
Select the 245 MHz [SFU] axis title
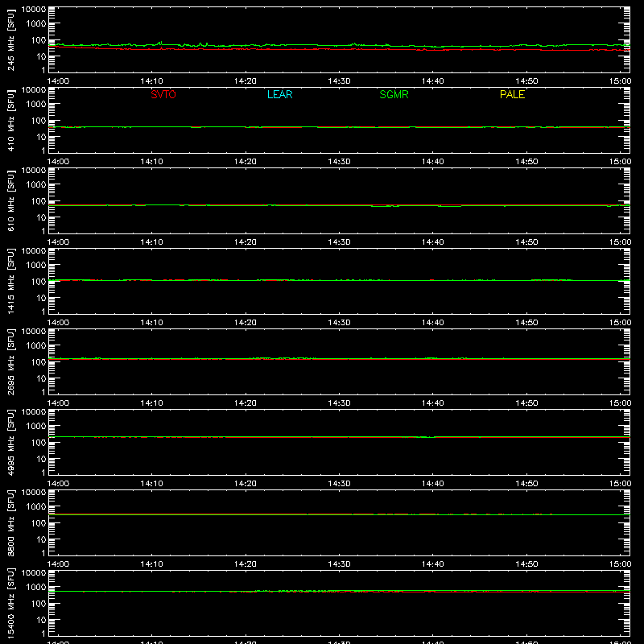[x=11, y=39]
